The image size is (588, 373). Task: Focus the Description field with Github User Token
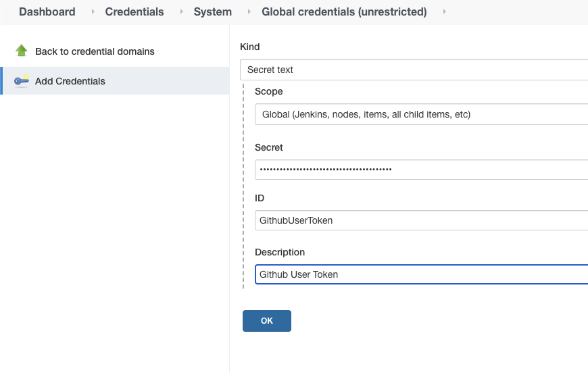422,274
